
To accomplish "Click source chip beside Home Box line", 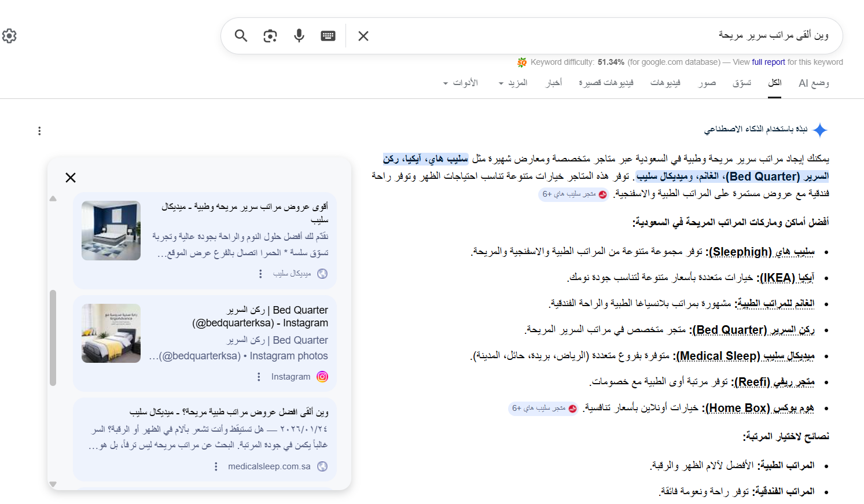I will (x=543, y=409).
